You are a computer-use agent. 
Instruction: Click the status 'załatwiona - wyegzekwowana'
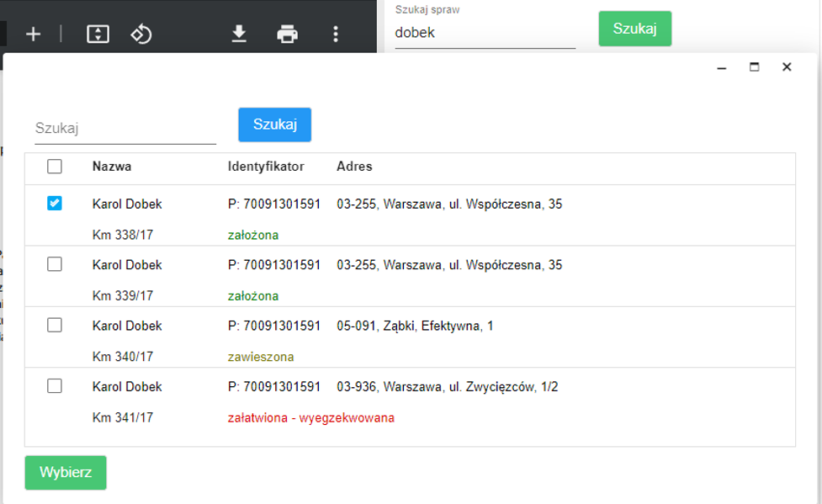coord(310,418)
